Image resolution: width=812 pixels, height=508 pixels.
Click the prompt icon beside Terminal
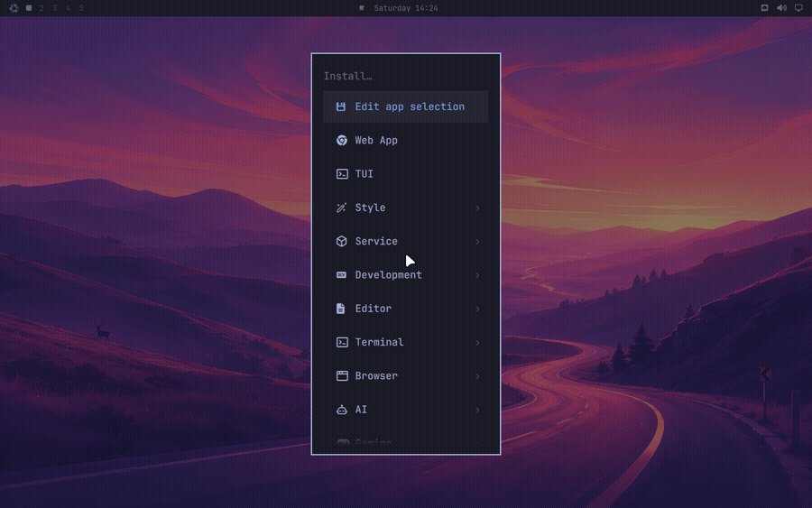(x=342, y=342)
